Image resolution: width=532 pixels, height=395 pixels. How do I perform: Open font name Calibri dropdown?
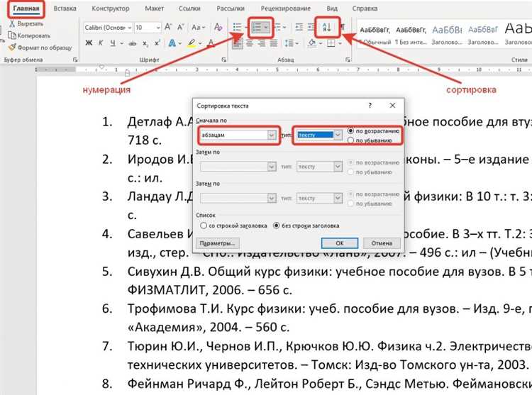coord(130,28)
